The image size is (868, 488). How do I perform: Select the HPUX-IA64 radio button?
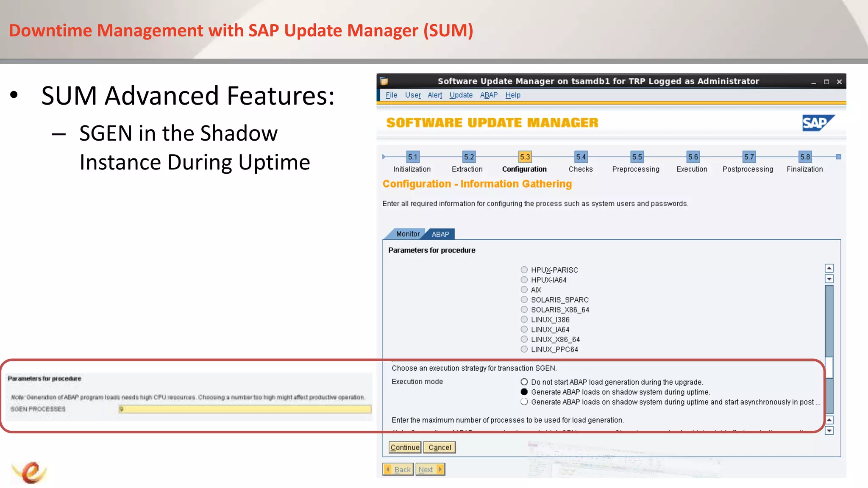[x=524, y=280]
